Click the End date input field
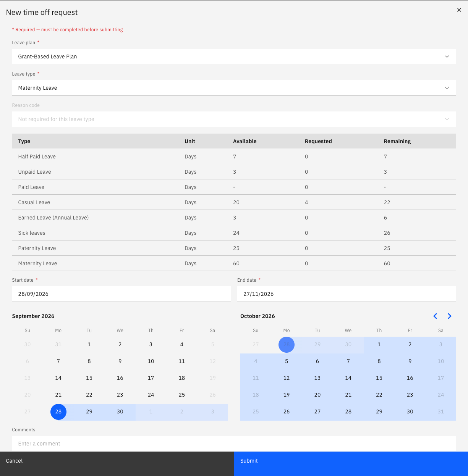Viewport: 468px width, 476px height. pyautogui.click(x=347, y=294)
